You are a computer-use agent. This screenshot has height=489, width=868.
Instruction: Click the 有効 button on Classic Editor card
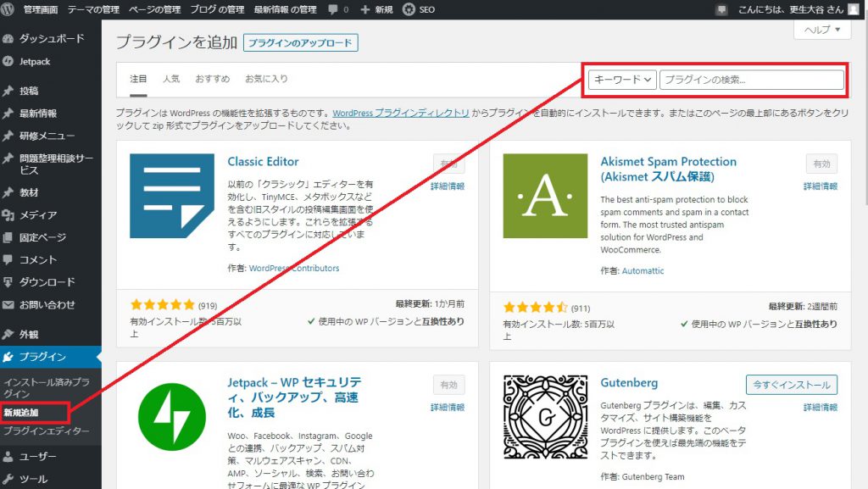(x=449, y=164)
